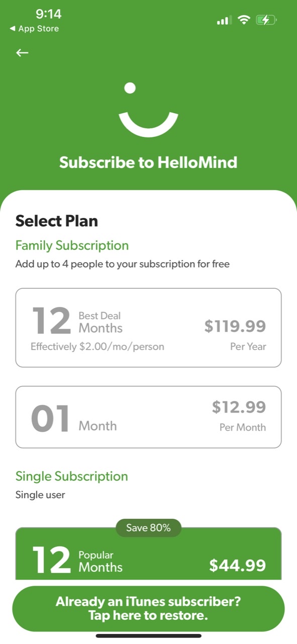Screen dimensions: 297x644
Task: Select the 12 Months family plan
Action: click(x=148, y=328)
